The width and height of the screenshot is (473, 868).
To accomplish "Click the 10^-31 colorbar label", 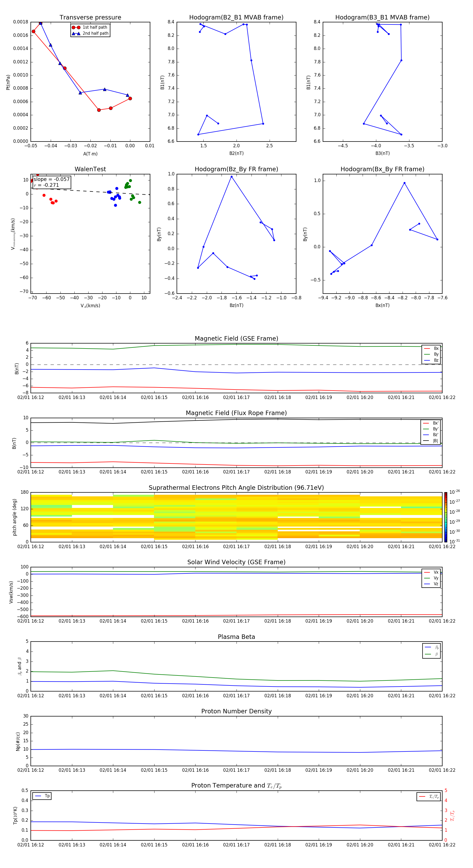I will [x=455, y=542].
